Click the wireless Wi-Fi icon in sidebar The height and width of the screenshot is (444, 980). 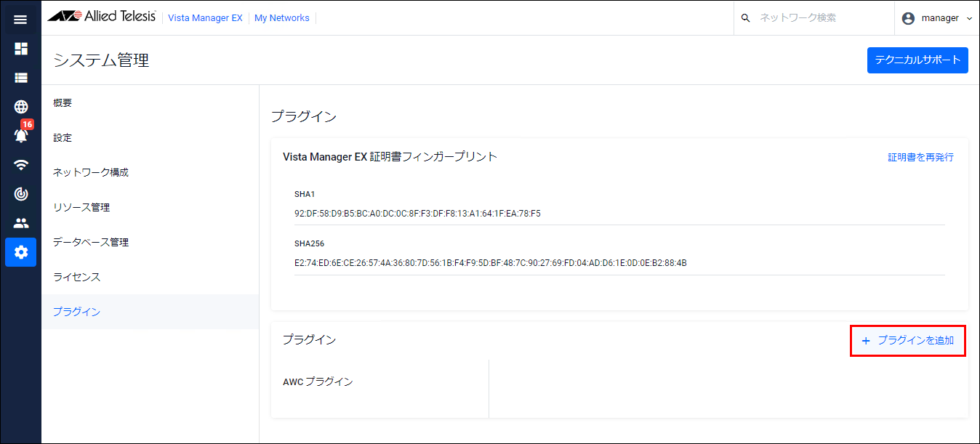tap(20, 165)
